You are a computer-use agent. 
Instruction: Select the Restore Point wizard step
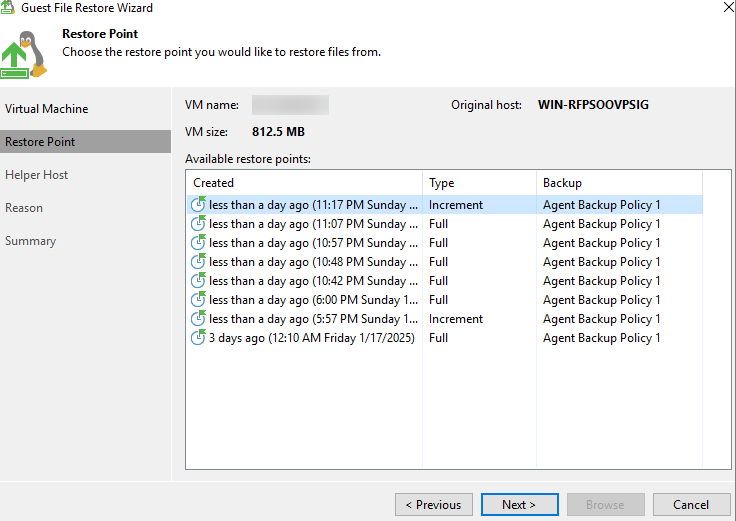40,142
